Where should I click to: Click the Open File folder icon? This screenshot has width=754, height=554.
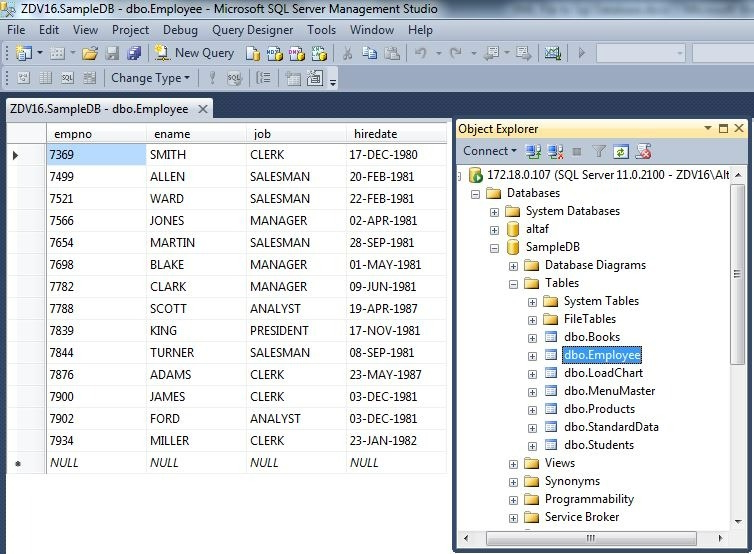tap(90, 53)
